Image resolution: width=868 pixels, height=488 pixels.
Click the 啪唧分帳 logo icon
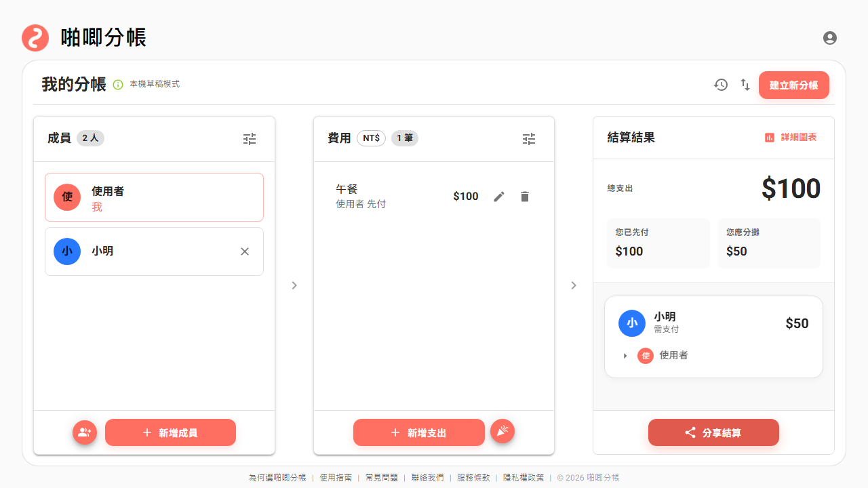click(35, 38)
